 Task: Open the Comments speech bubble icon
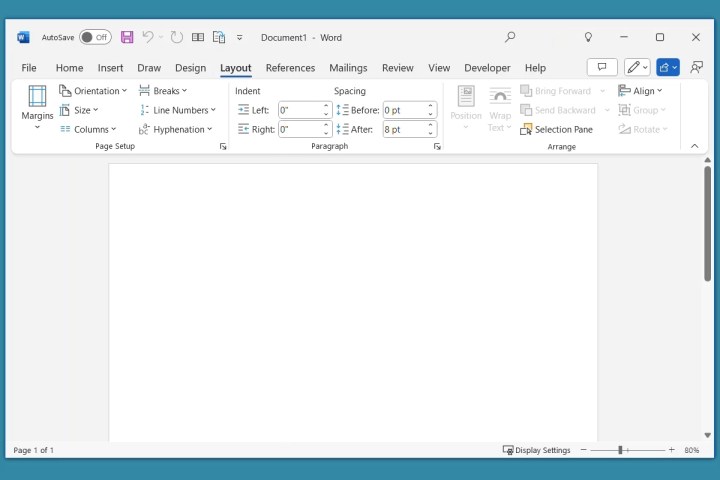(601, 67)
